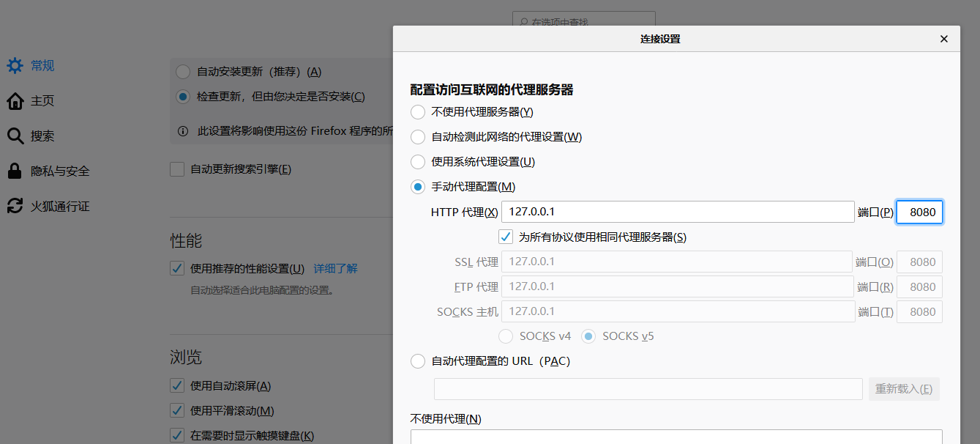This screenshot has width=980, height=444.
Task: Click the 不使用代理 text box
Action: [x=676, y=437]
